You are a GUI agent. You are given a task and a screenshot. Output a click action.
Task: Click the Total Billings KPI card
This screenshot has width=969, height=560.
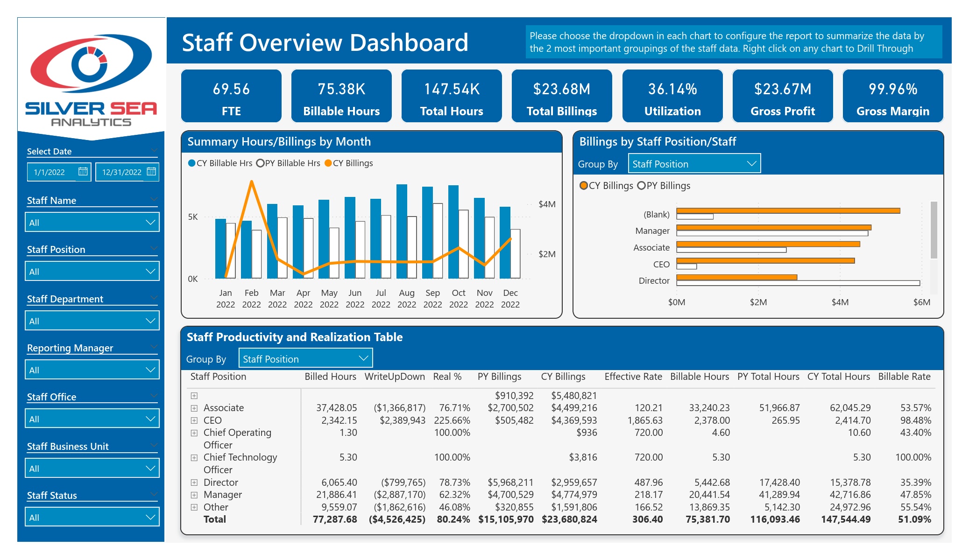point(562,96)
